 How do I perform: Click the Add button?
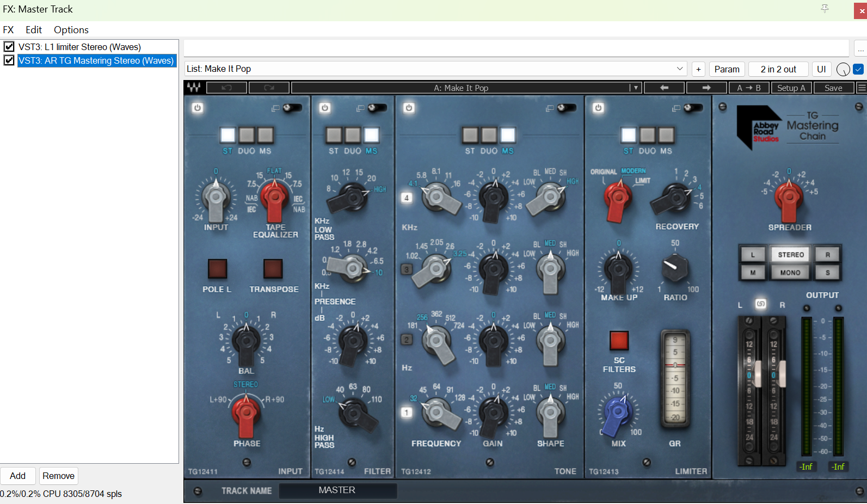pyautogui.click(x=17, y=476)
